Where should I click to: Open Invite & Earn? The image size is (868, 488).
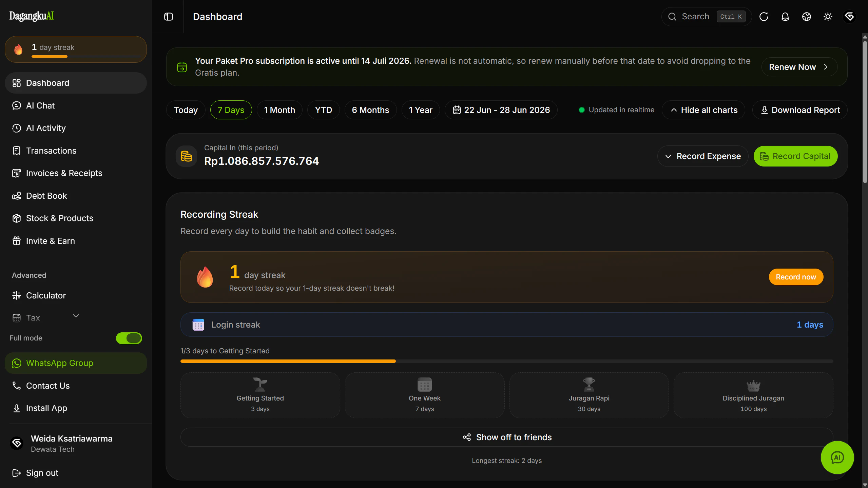[x=76, y=241]
